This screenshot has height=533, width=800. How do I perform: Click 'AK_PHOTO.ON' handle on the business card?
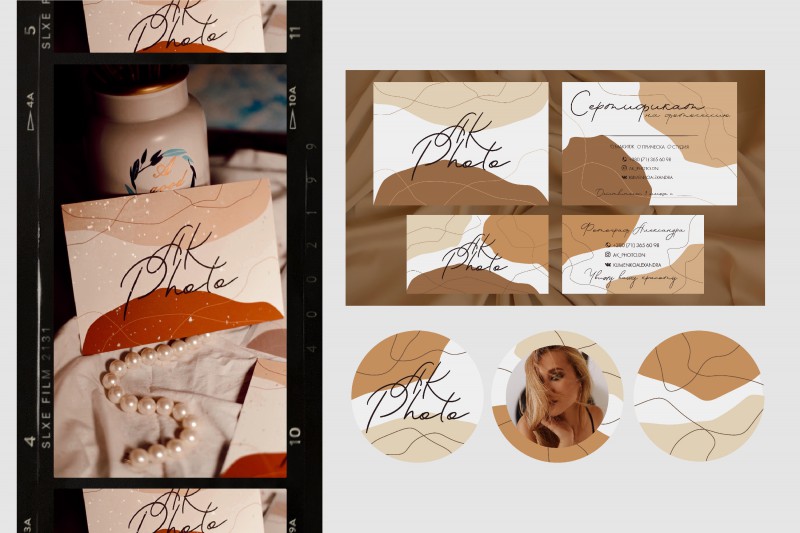(629, 255)
